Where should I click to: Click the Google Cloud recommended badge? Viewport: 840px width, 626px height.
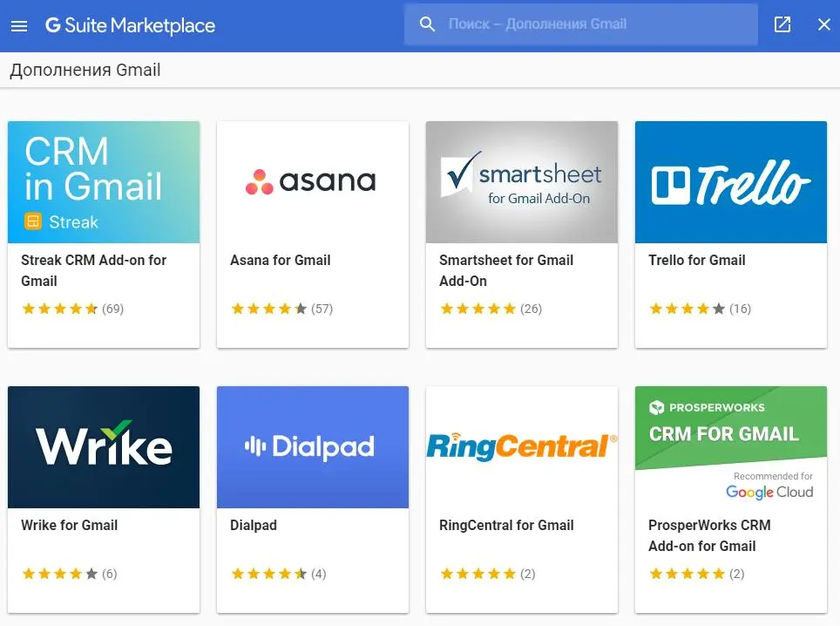pyautogui.click(x=769, y=486)
